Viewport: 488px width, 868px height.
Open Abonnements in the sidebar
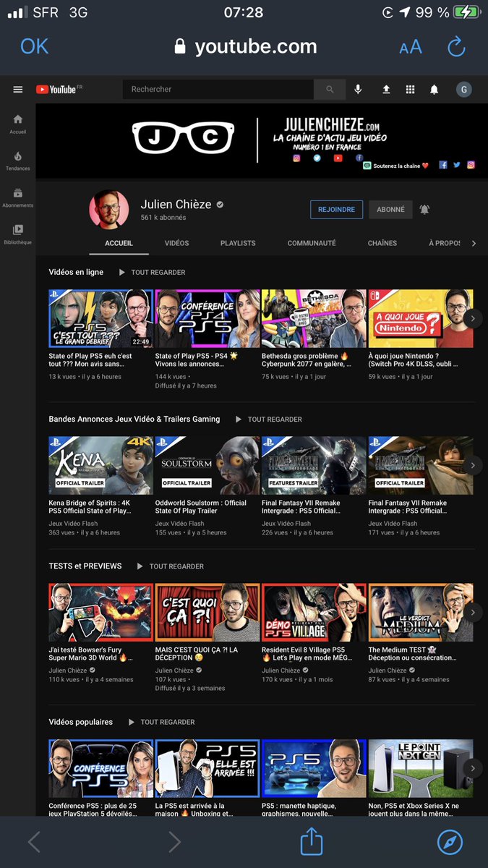point(18,197)
